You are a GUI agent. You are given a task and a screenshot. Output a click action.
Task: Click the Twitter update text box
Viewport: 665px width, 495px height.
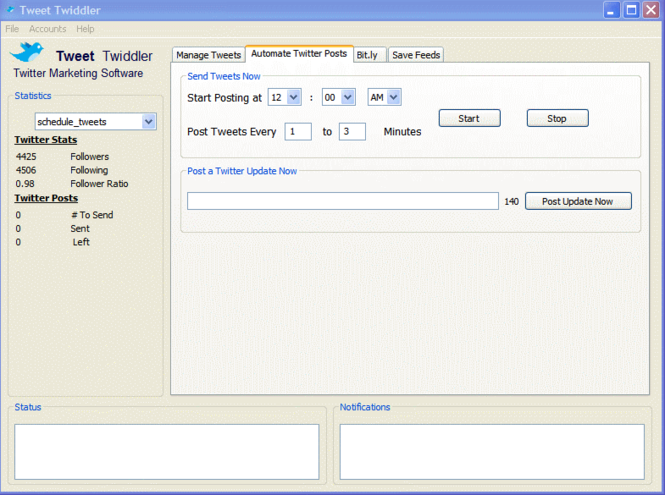pos(343,201)
